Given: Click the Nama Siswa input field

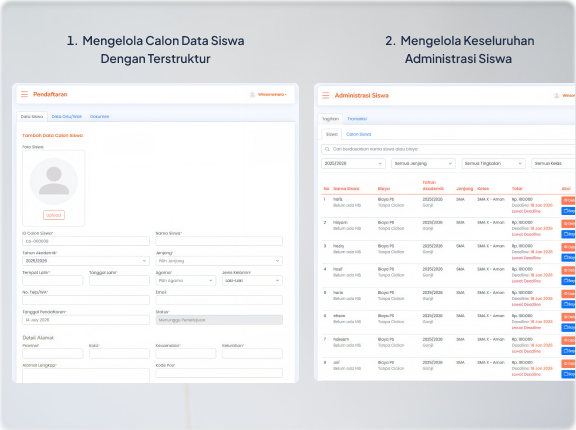Looking at the screenshot, I should pos(219,241).
